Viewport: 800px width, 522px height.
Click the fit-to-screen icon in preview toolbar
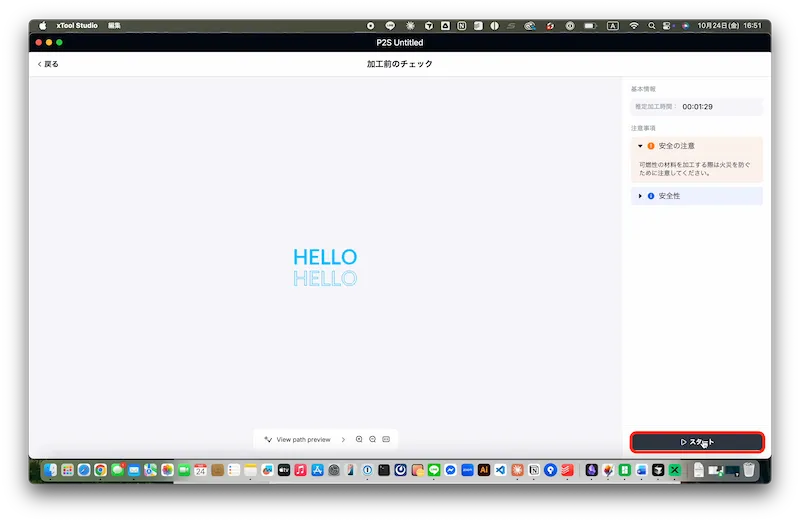[x=386, y=439]
